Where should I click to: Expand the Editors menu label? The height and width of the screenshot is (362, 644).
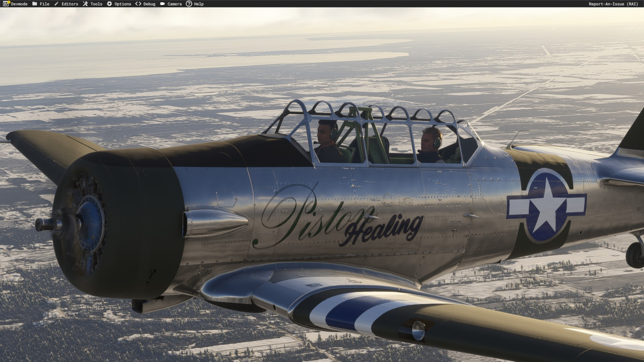70,4
